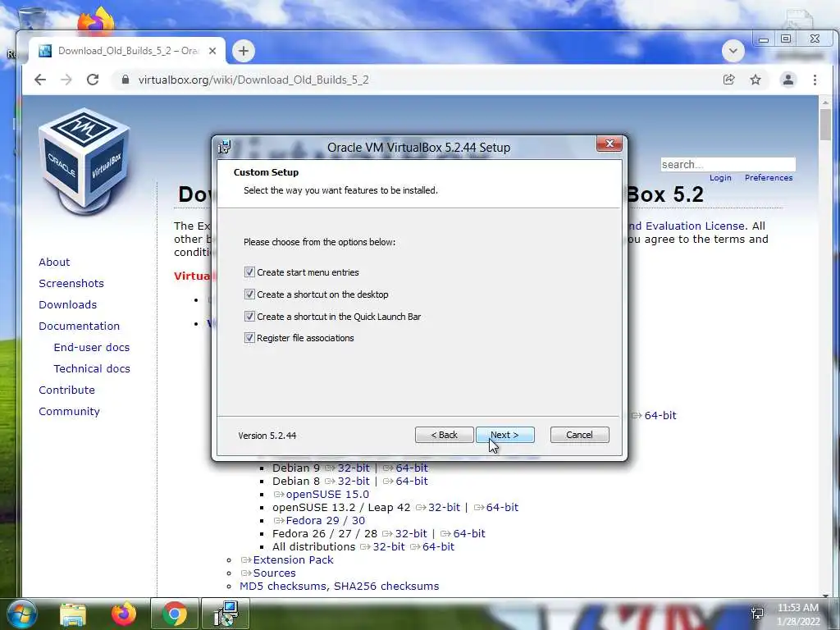Open the Debian 9 64-bit download
The image size is (840, 630).
pyautogui.click(x=412, y=468)
